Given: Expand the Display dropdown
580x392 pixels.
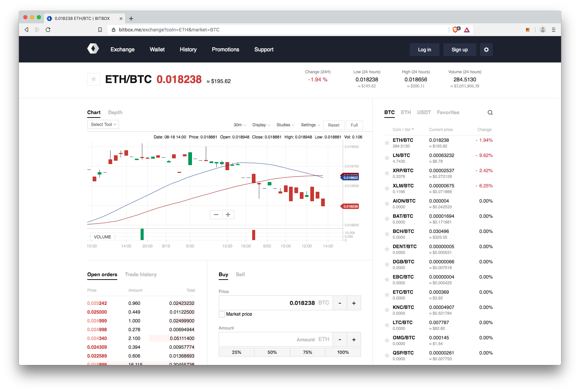Looking at the screenshot, I should tap(261, 125).
